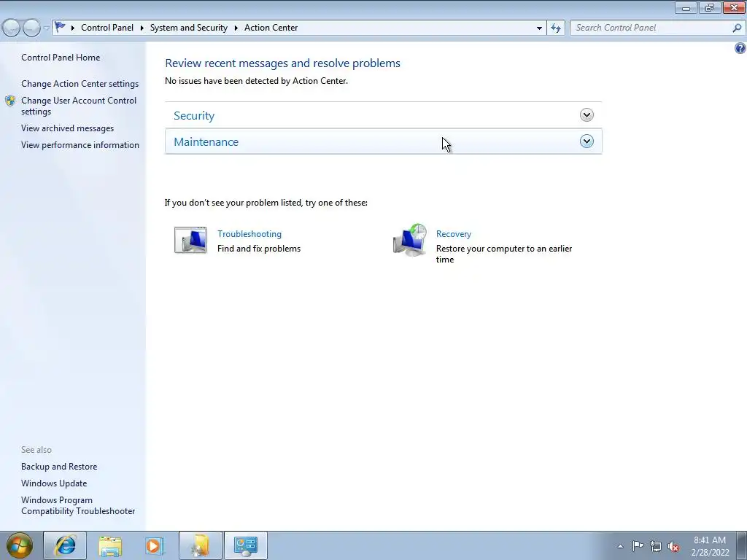The image size is (747, 560).
Task: Click the Maintenance section heading
Action: point(206,142)
